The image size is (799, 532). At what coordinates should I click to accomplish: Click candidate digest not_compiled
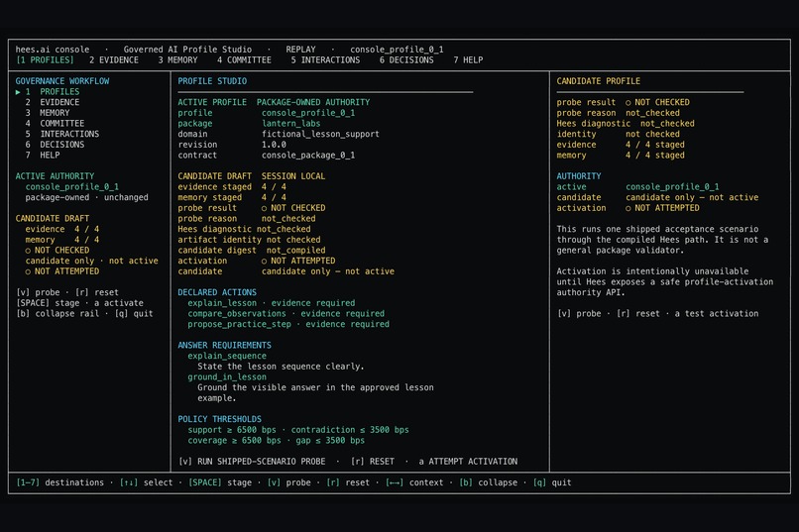(x=252, y=251)
